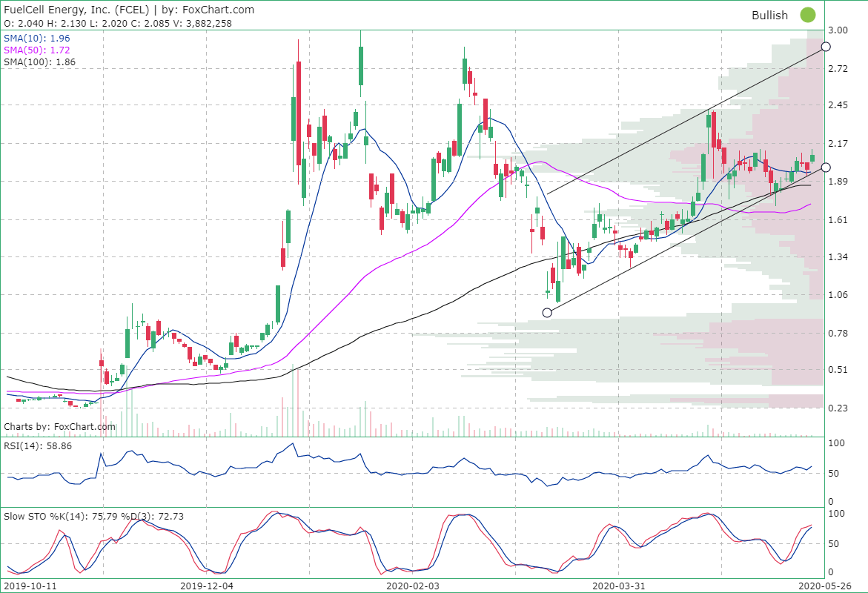The width and height of the screenshot is (868, 593).
Task: Click the Bullish status label
Action: [x=769, y=16]
